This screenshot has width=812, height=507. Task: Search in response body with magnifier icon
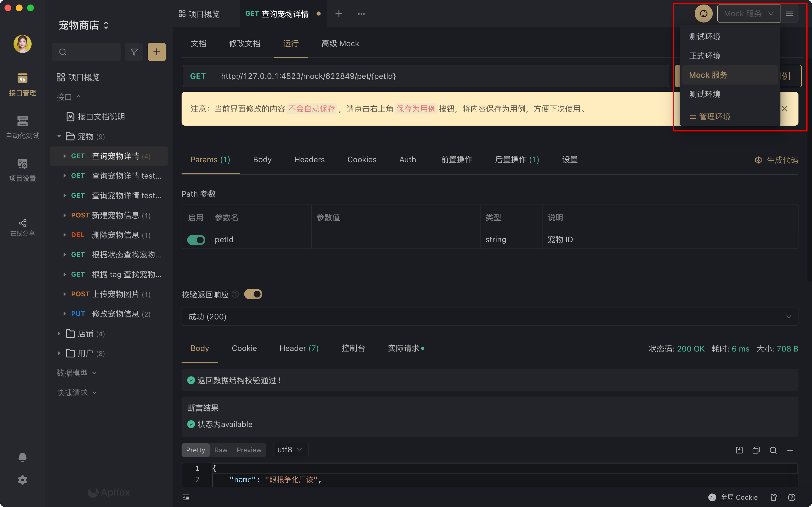coord(773,450)
